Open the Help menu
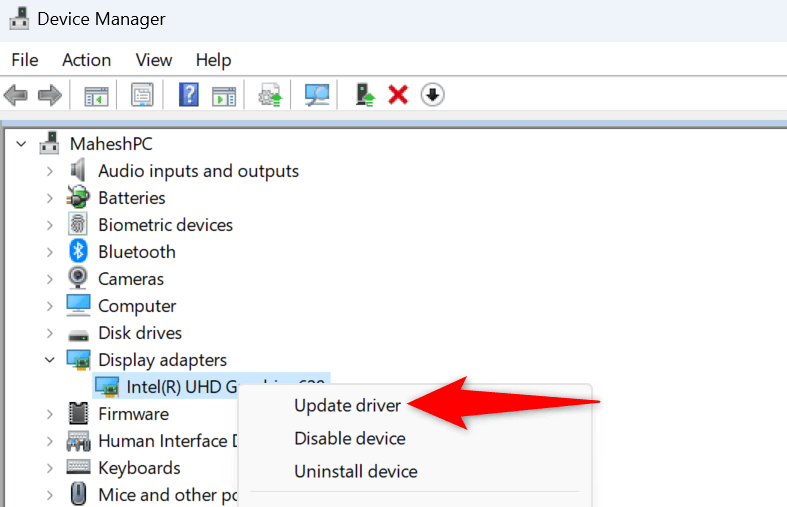The height and width of the screenshot is (507, 787). [x=213, y=60]
